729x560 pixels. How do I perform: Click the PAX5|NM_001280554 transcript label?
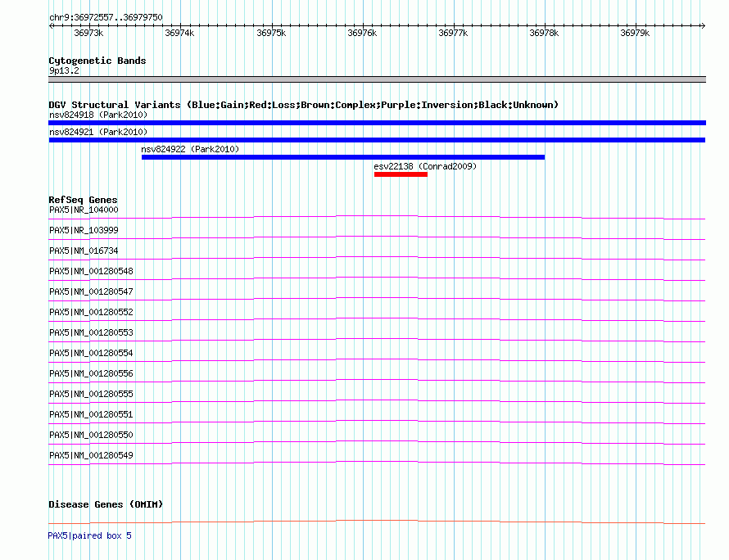(x=91, y=353)
